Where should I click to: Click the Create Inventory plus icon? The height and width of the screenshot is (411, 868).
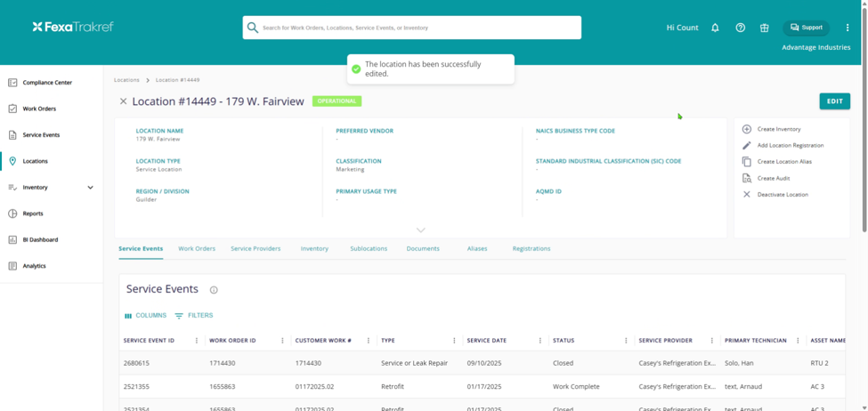[747, 129]
